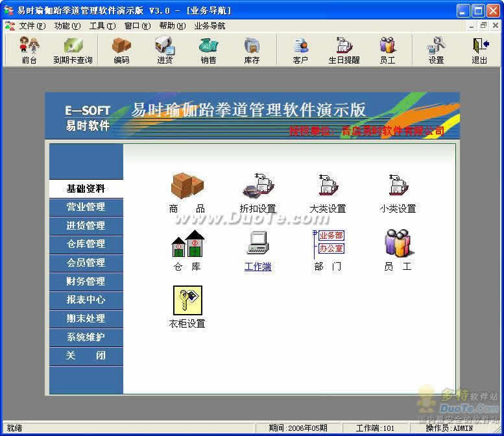Click the 退出 exit toolbar icon
This screenshot has width=504, height=436.
[x=479, y=49]
